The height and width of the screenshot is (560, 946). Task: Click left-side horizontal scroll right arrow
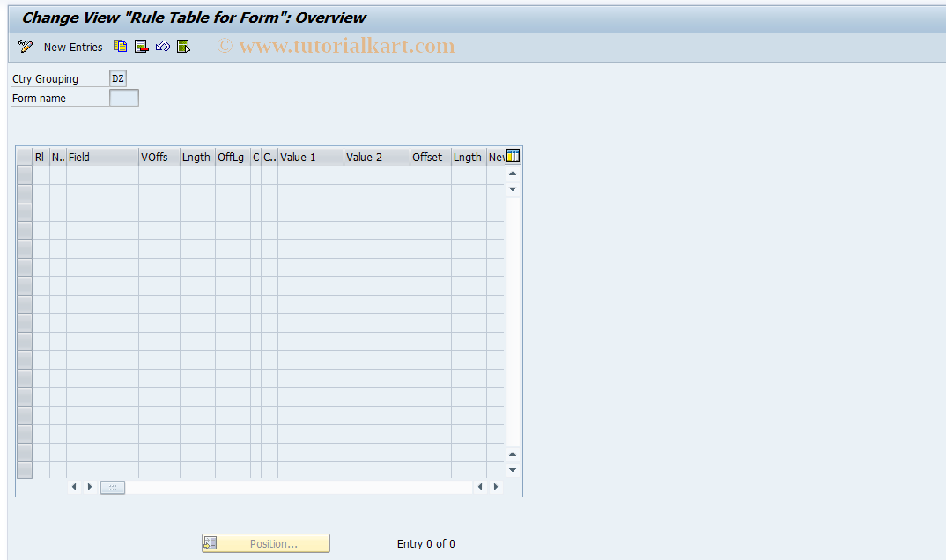point(90,486)
